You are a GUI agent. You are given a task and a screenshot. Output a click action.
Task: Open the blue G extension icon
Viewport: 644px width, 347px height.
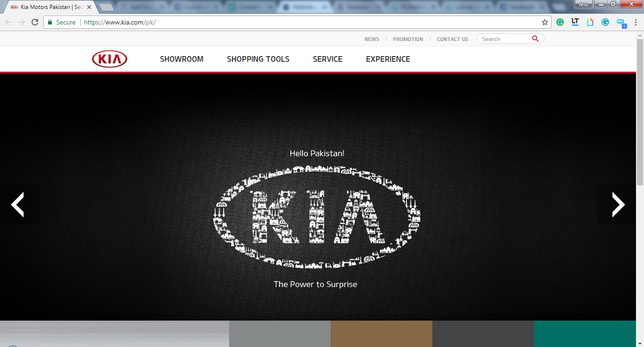[x=605, y=22]
